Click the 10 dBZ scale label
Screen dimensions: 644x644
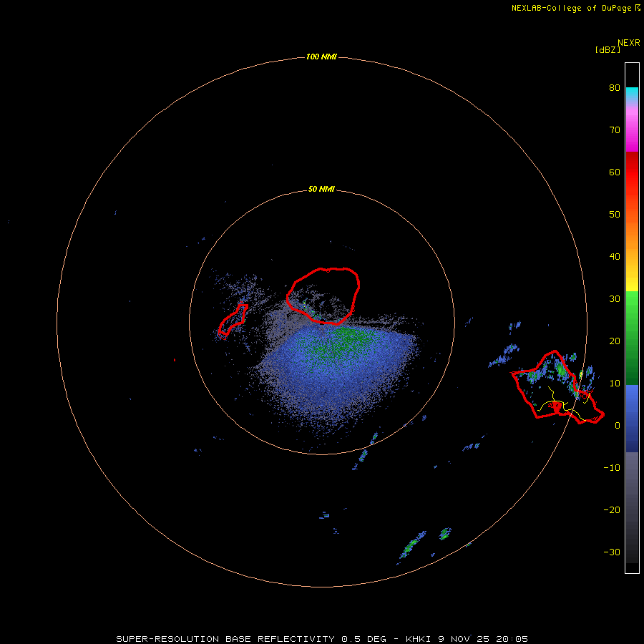click(x=615, y=384)
